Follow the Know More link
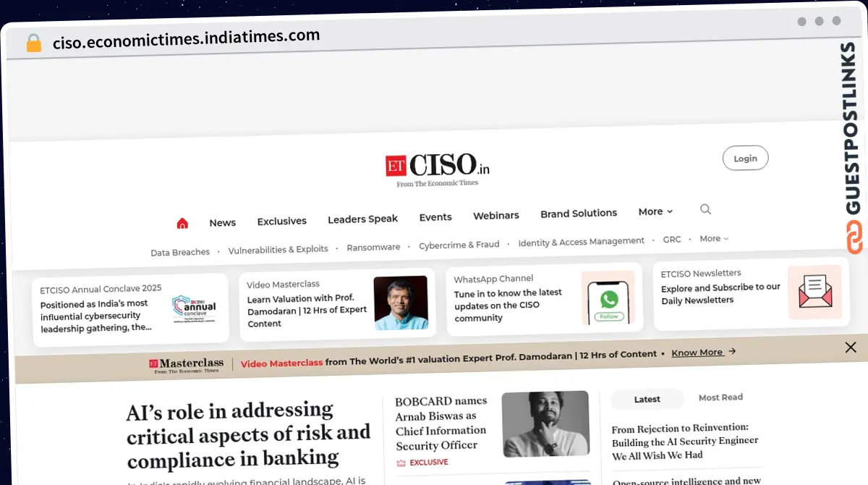Viewport: 868px width, 485px height. pyautogui.click(x=703, y=352)
